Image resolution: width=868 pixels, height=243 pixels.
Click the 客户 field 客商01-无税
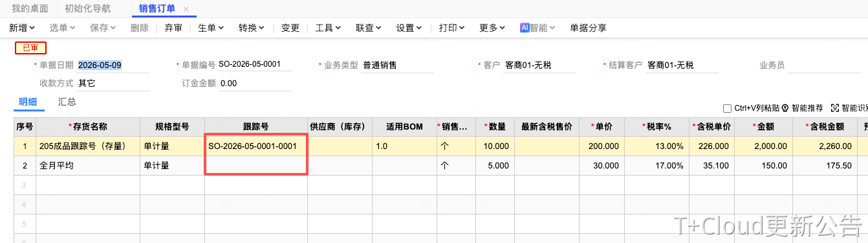pos(539,65)
